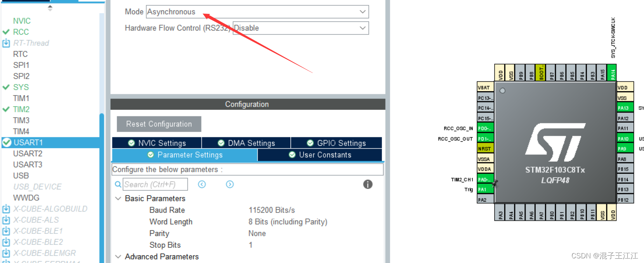Viewport: 644px width, 263px height.
Task: Collapse the Advanced Parameters section
Action: [x=118, y=256]
